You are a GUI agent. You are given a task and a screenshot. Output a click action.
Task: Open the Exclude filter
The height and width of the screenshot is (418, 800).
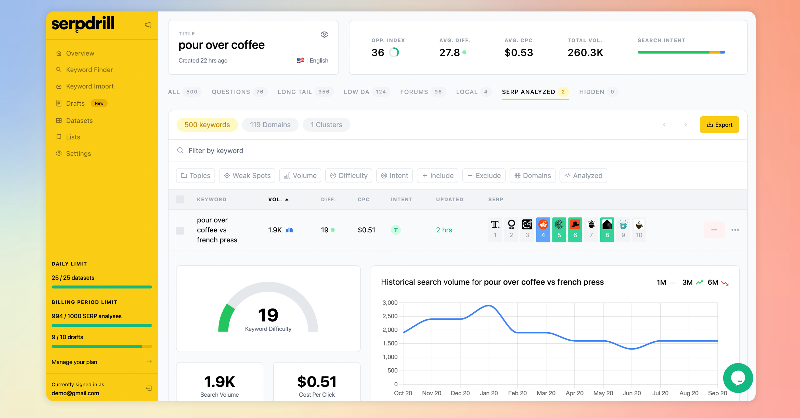click(x=484, y=176)
